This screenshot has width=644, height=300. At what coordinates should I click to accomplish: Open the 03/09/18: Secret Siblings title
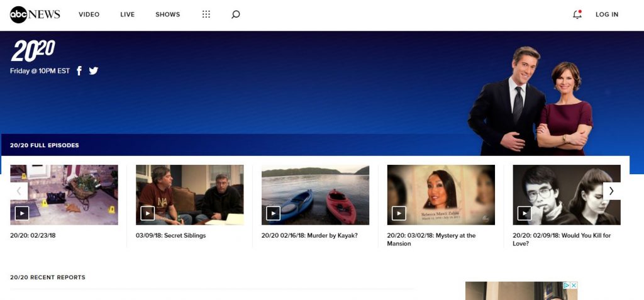(x=171, y=235)
